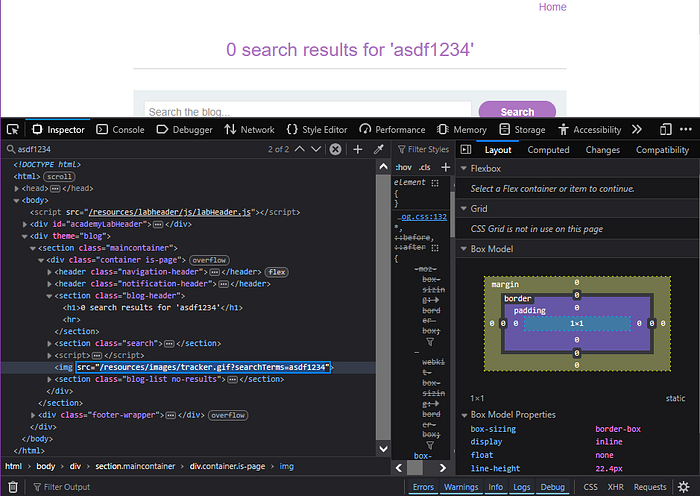Collapse the div theme blog node
The width and height of the screenshot is (700, 496).
[25, 236]
